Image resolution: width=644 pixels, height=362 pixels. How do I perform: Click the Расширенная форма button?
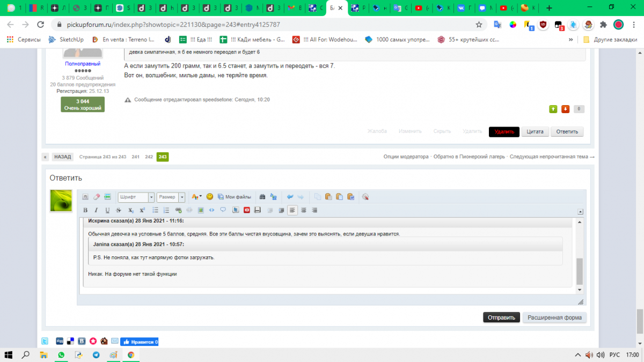554,317
